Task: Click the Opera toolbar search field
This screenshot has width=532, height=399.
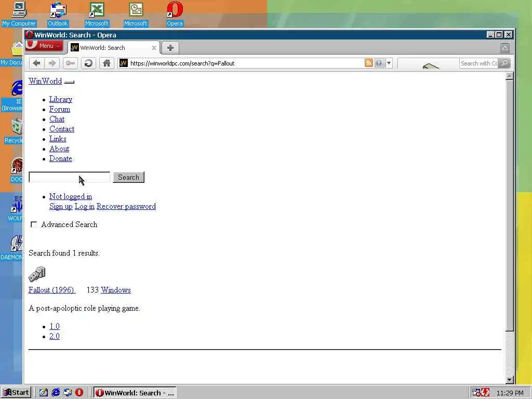Action: pyautogui.click(x=478, y=63)
